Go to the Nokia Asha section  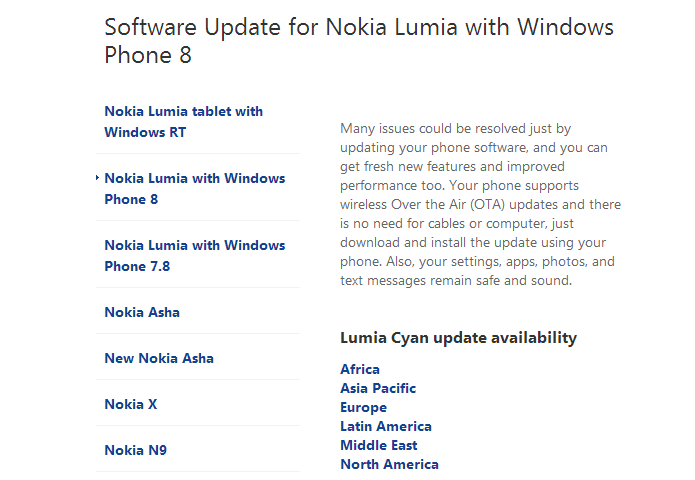142,312
